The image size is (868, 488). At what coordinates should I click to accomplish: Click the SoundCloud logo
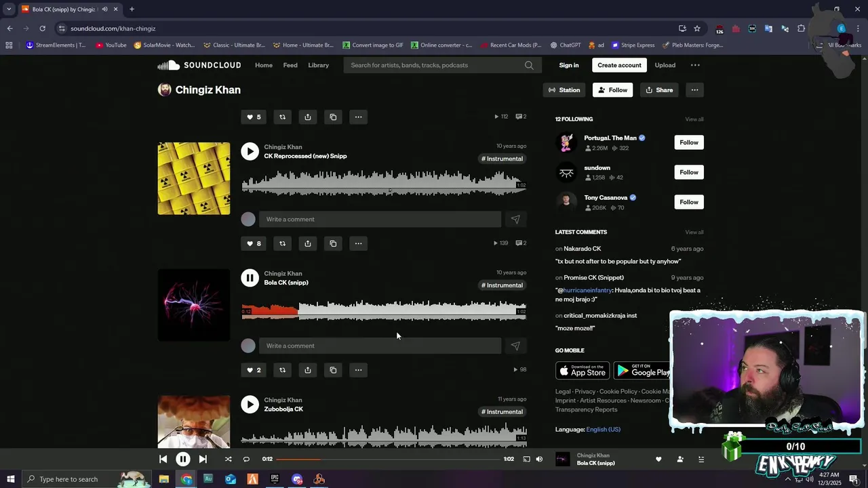[199, 65]
